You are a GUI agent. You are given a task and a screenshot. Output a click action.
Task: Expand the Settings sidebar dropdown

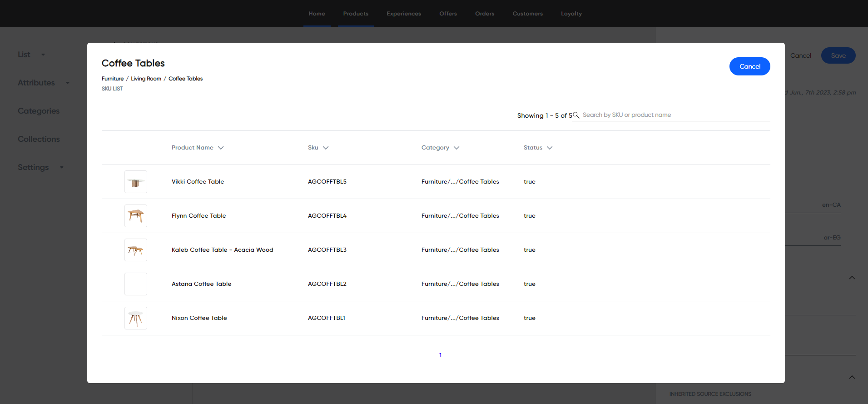(62, 167)
